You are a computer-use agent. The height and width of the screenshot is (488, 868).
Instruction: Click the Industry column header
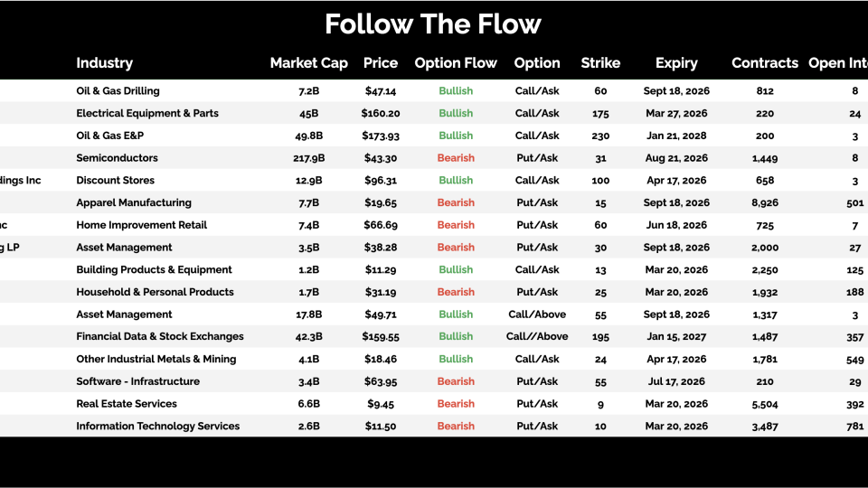104,63
